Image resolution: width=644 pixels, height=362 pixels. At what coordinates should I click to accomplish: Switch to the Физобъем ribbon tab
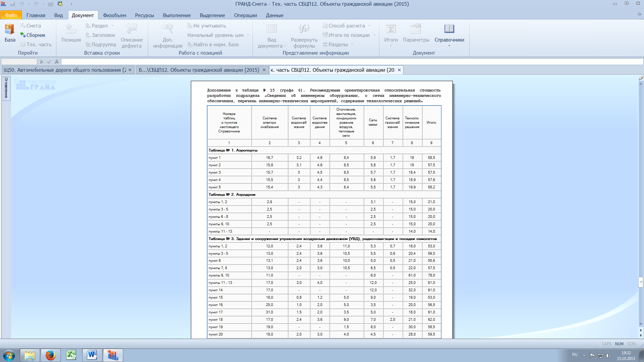coord(114,15)
